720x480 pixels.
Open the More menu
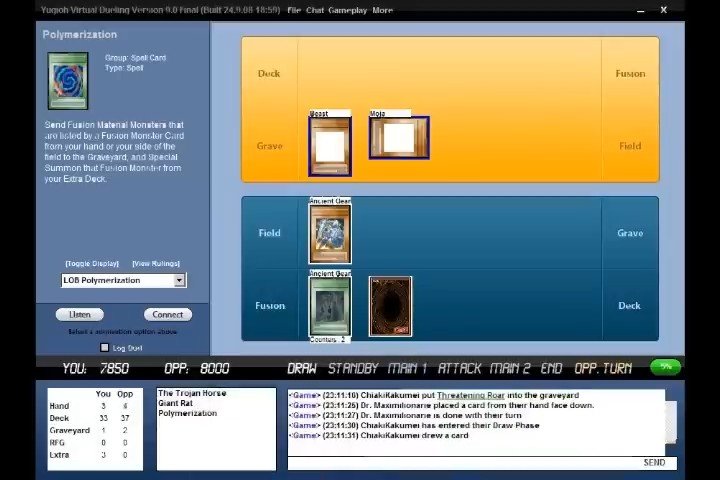[x=382, y=10]
